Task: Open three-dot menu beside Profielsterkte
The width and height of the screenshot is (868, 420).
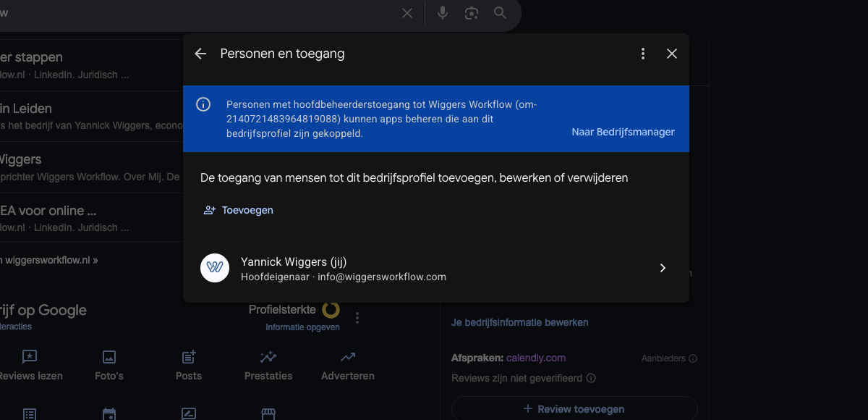Action: (357, 317)
